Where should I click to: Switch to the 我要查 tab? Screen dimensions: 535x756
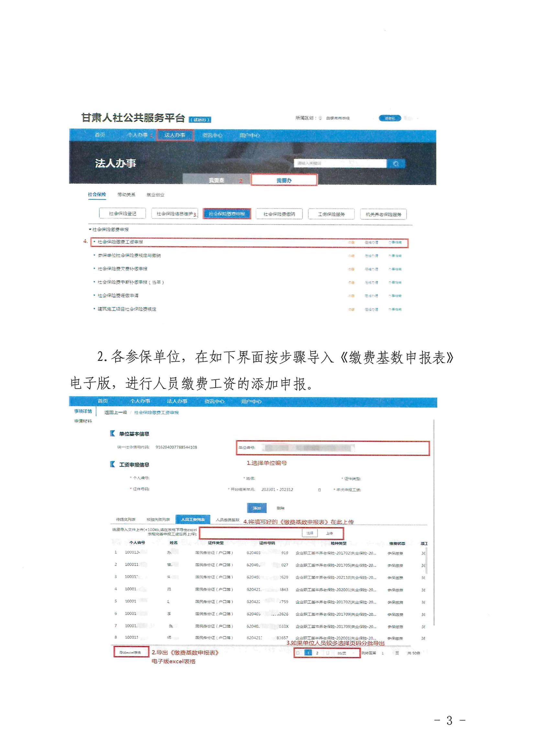tap(216, 180)
